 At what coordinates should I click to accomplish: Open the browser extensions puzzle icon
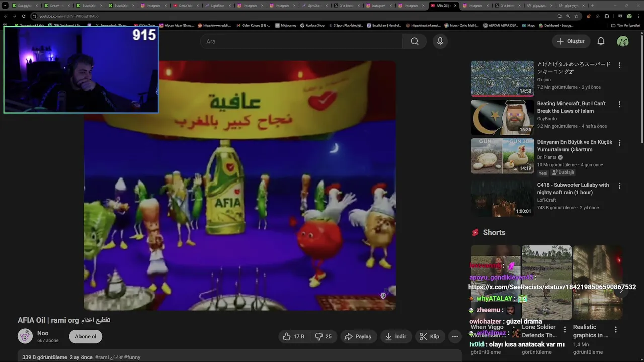click(x=607, y=16)
